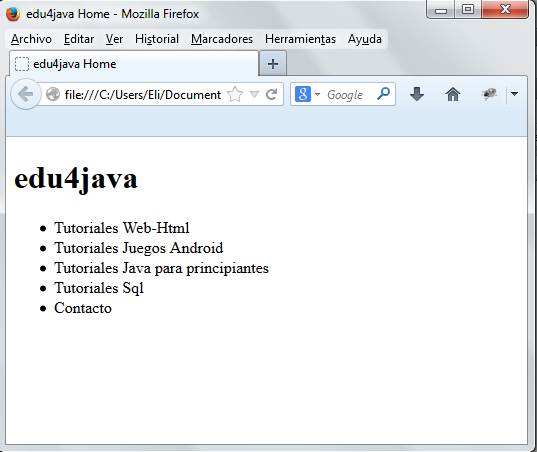Go to the Home page icon

tap(453, 94)
